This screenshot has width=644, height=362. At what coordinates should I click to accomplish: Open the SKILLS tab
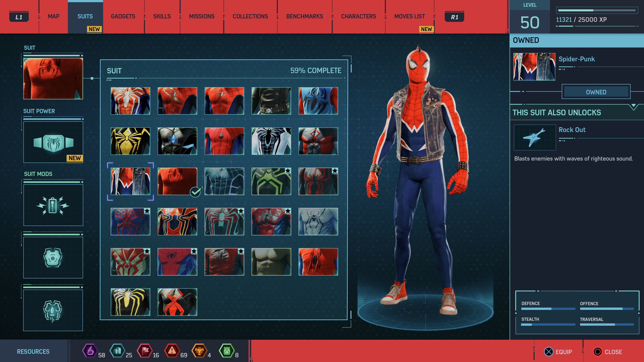pyautogui.click(x=162, y=16)
